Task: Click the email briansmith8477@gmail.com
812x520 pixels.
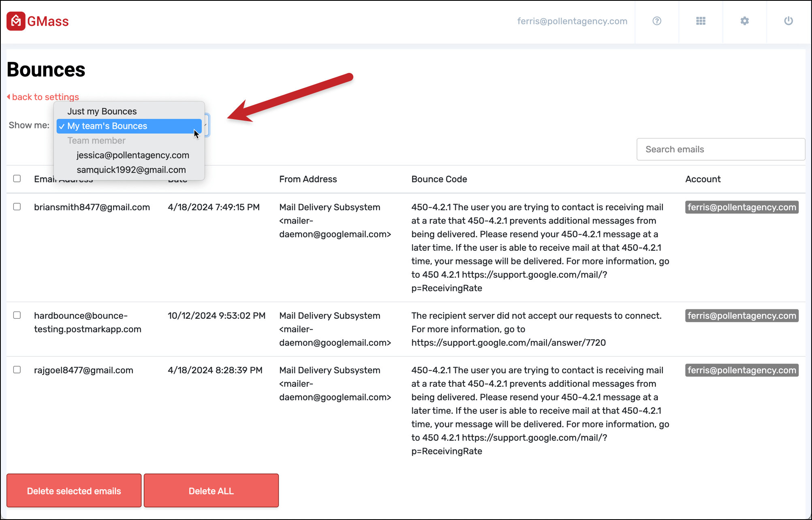Action: click(92, 207)
